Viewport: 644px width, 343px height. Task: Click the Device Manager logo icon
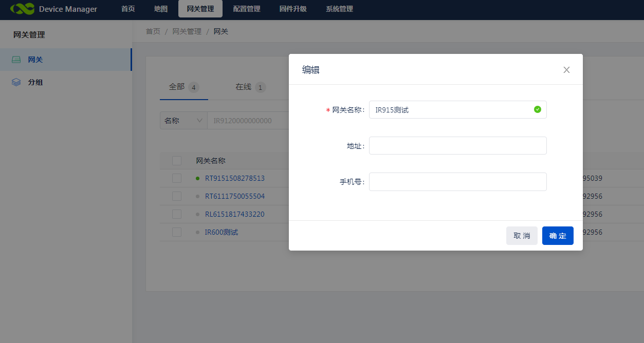(x=21, y=9)
